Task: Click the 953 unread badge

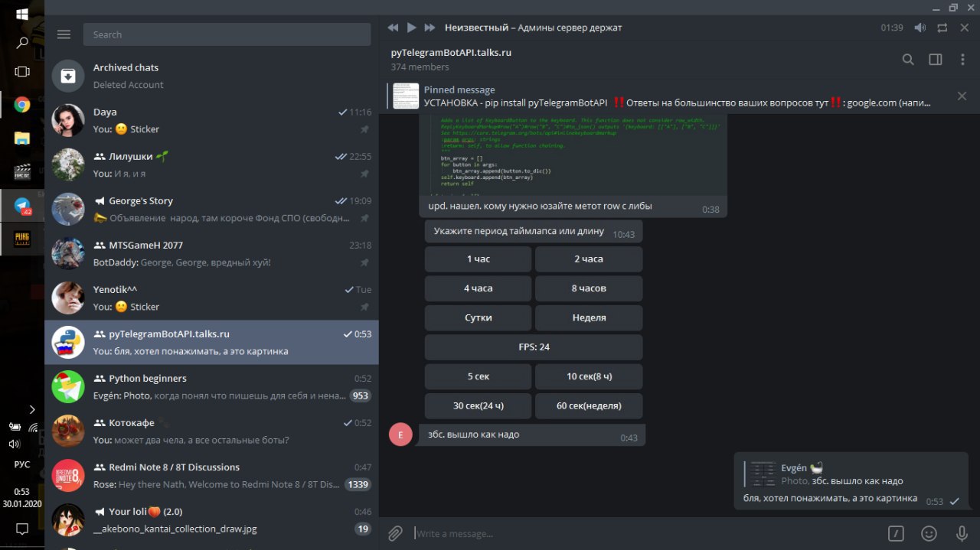Action: 360,395
